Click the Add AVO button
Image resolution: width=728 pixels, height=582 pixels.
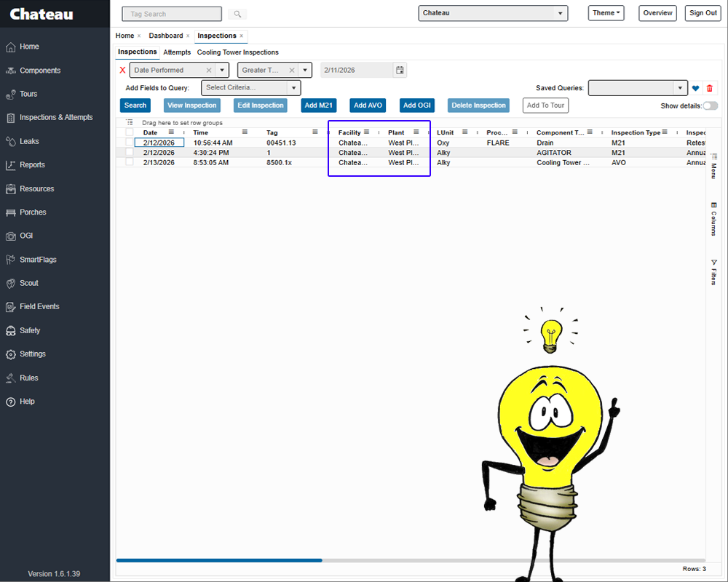tap(368, 105)
